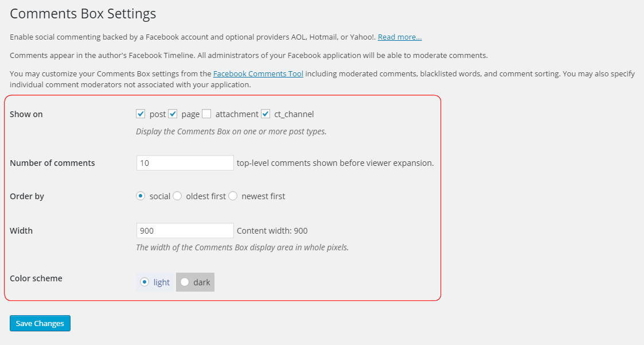644x345 pixels.
Task: Click the Comments Box Settings heading
Action: pyautogui.click(x=83, y=14)
